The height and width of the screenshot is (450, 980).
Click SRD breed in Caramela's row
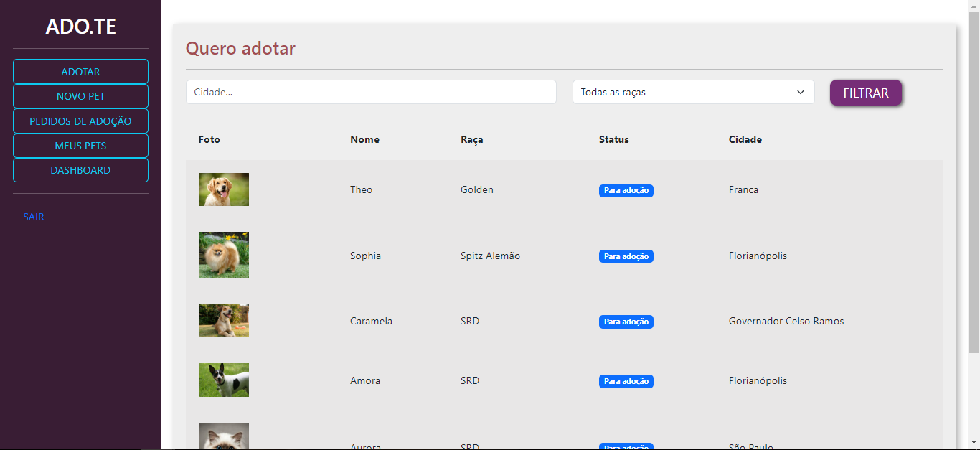(470, 321)
